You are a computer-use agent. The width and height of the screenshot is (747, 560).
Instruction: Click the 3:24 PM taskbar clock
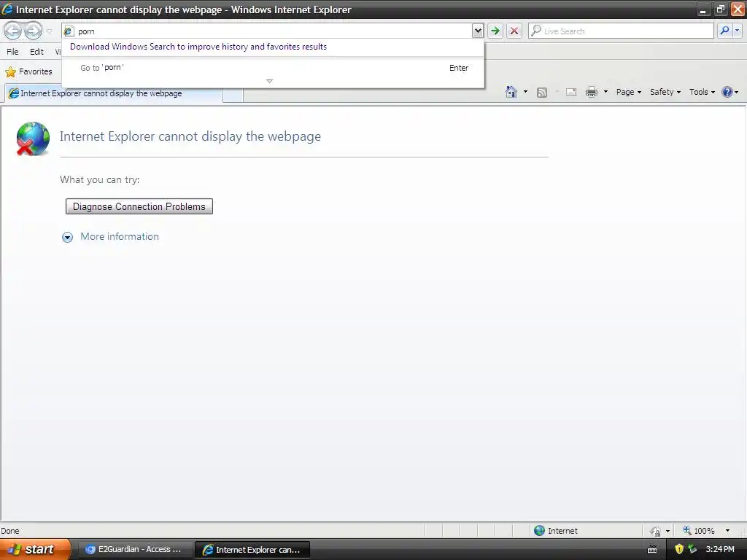tap(720, 549)
